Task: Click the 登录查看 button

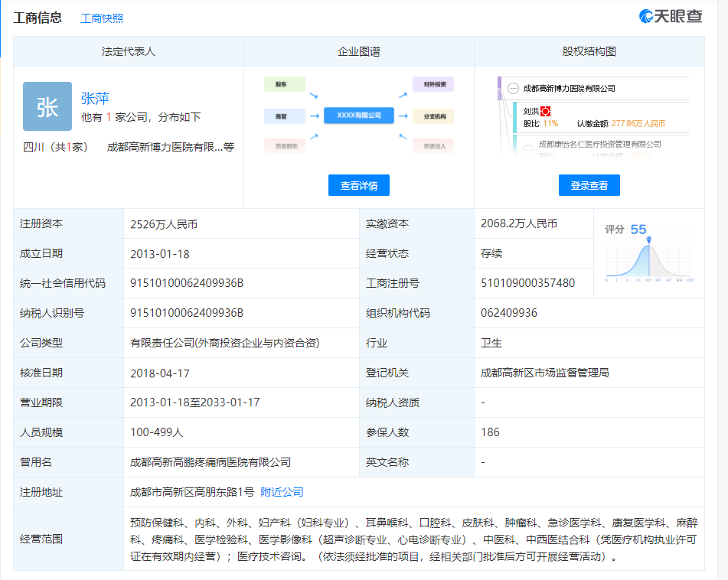Action: point(589,186)
